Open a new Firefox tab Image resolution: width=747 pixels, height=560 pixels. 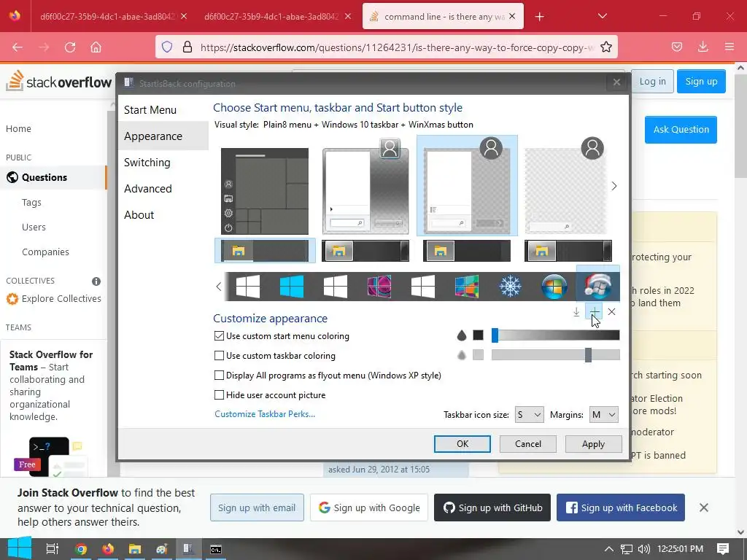click(539, 17)
